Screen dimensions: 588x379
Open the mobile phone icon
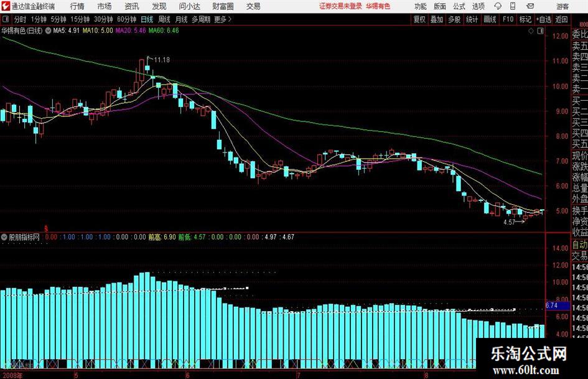pyautogui.click(x=513, y=6)
